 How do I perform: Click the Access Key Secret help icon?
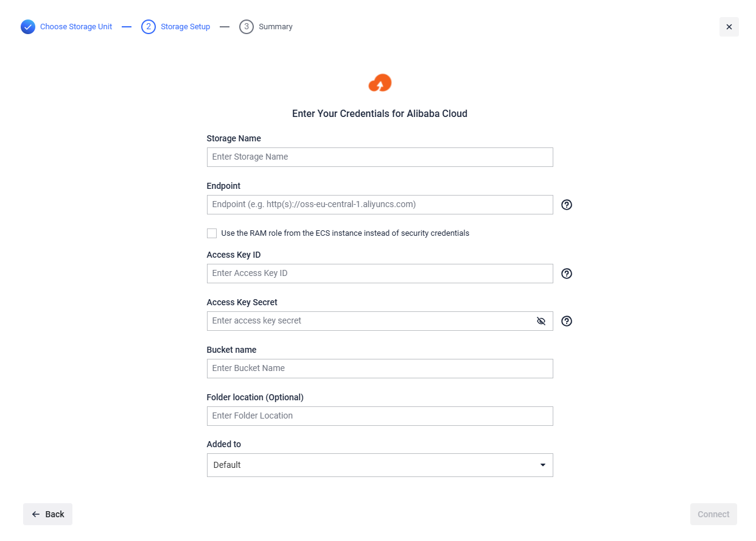[x=567, y=321]
